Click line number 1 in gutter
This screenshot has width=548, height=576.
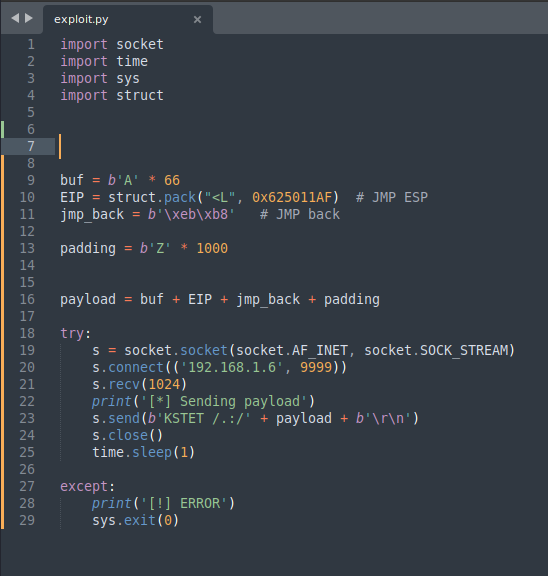pos(31,44)
